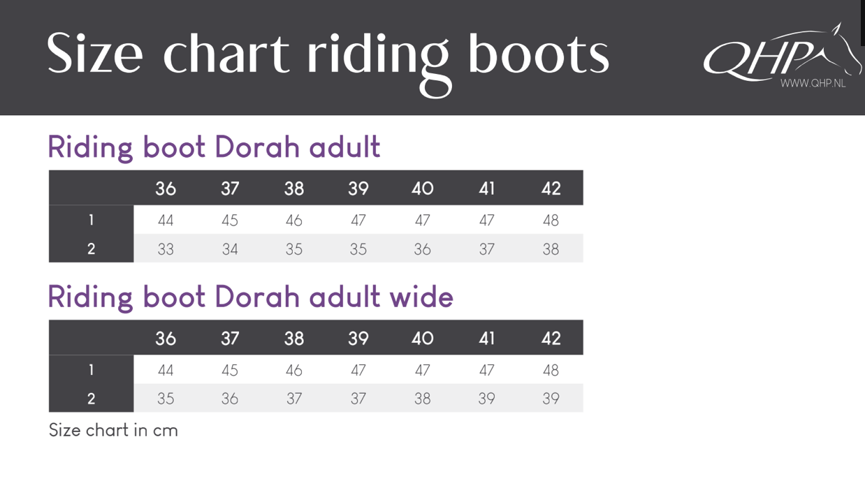The height and width of the screenshot is (504, 865).
Task: Select the Riding boot Dorah adult wide heading
Action: [250, 297]
